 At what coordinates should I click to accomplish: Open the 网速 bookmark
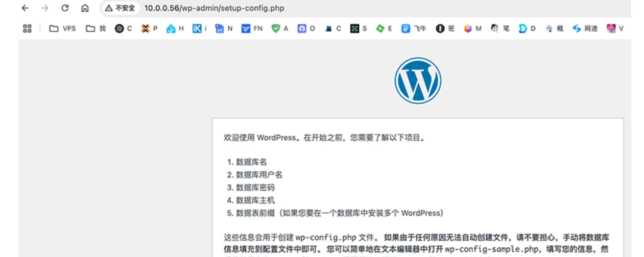pos(585,29)
